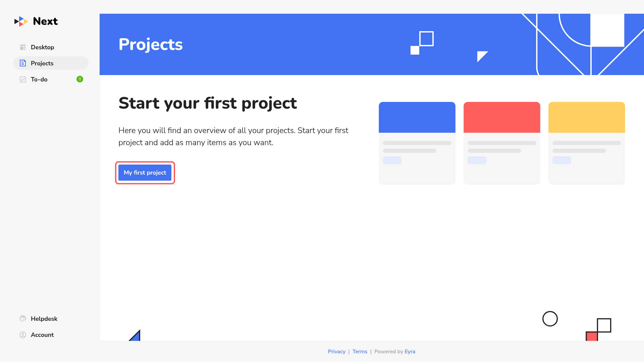
Task: Click the Account user icon
Action: [23, 335]
